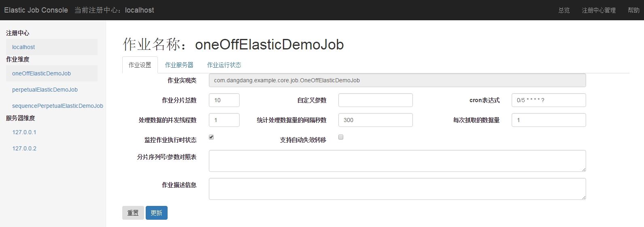The image size is (644, 227).
Task: Open server 127.0.0.1 in sidebar
Action: (x=24, y=132)
